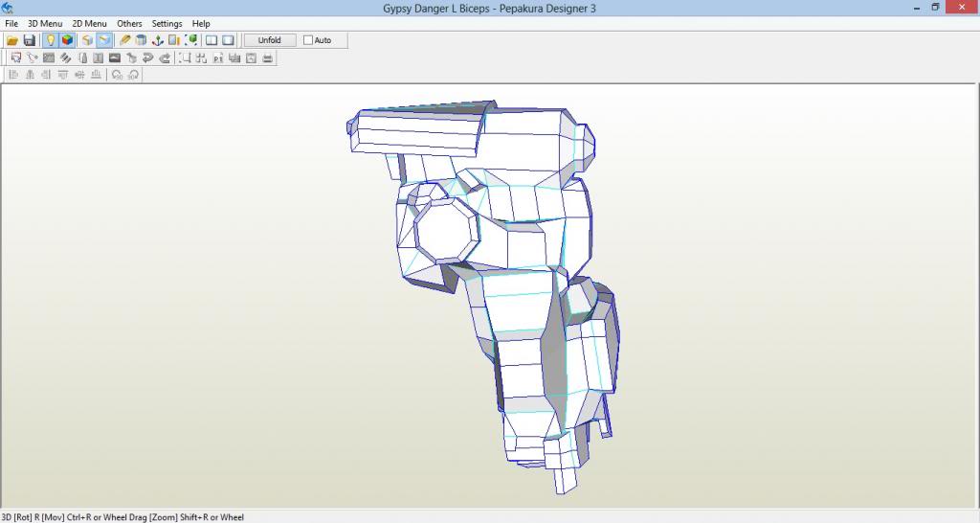This screenshot has width=980, height=523.
Task: Switch to single-pane window layout
Action: (228, 40)
